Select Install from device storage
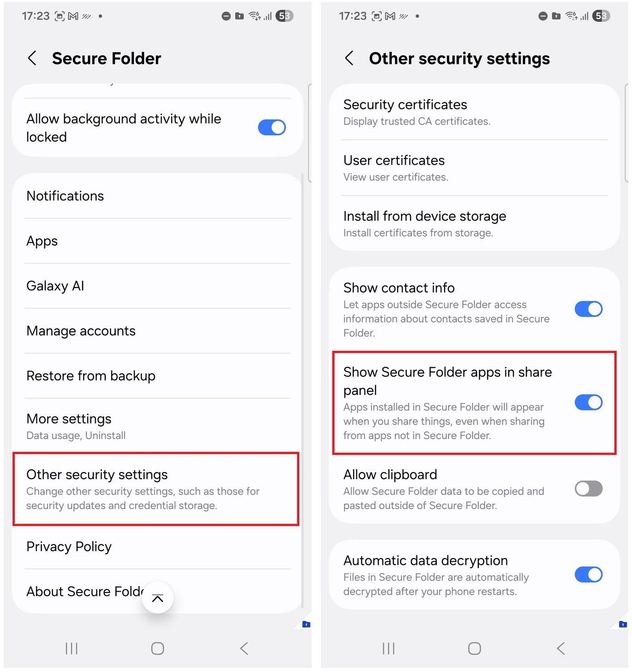This screenshot has width=632, height=672. pos(475,224)
